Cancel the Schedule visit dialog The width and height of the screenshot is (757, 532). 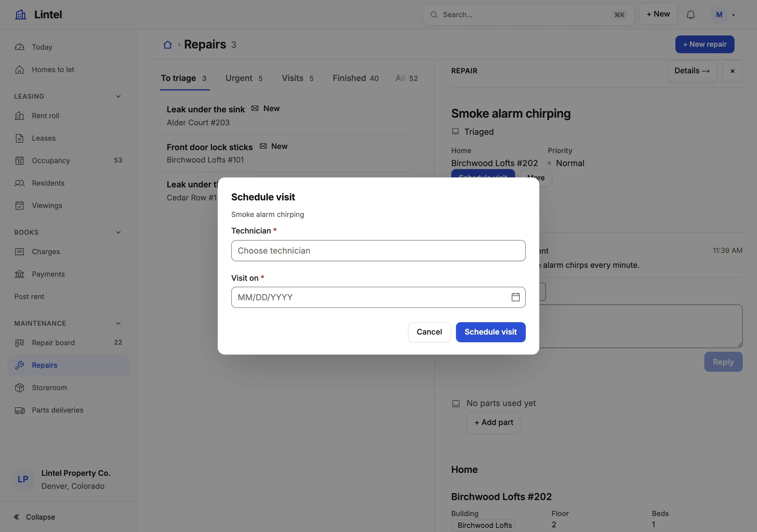(x=429, y=332)
